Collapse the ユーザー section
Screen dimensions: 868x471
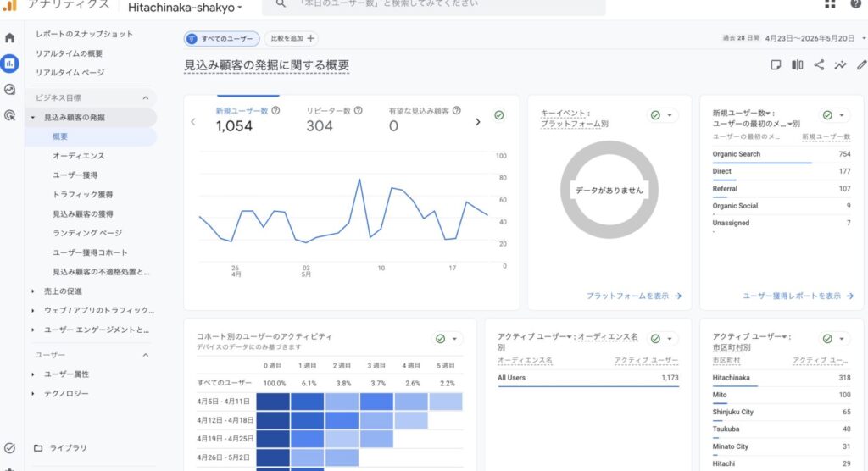[x=146, y=355]
